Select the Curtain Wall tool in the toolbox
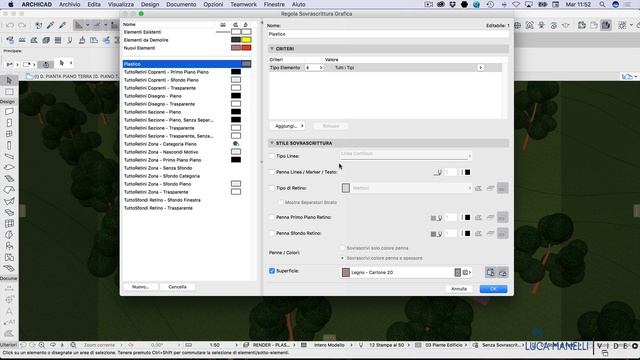640x360 pixels. click(x=9, y=224)
